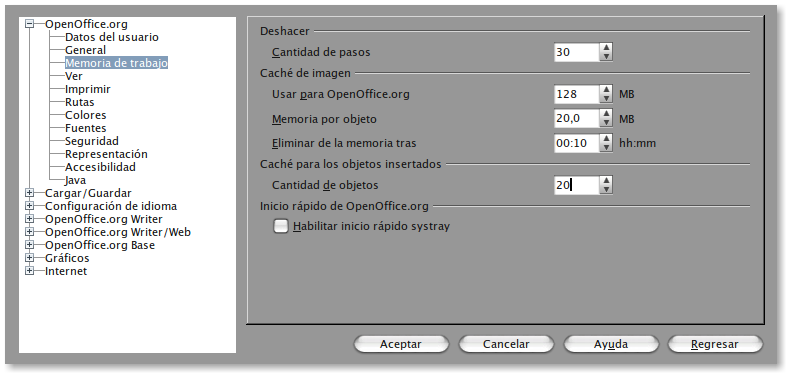The image size is (786, 373).
Task: Increase Memoria por objeto value
Action: point(607,114)
